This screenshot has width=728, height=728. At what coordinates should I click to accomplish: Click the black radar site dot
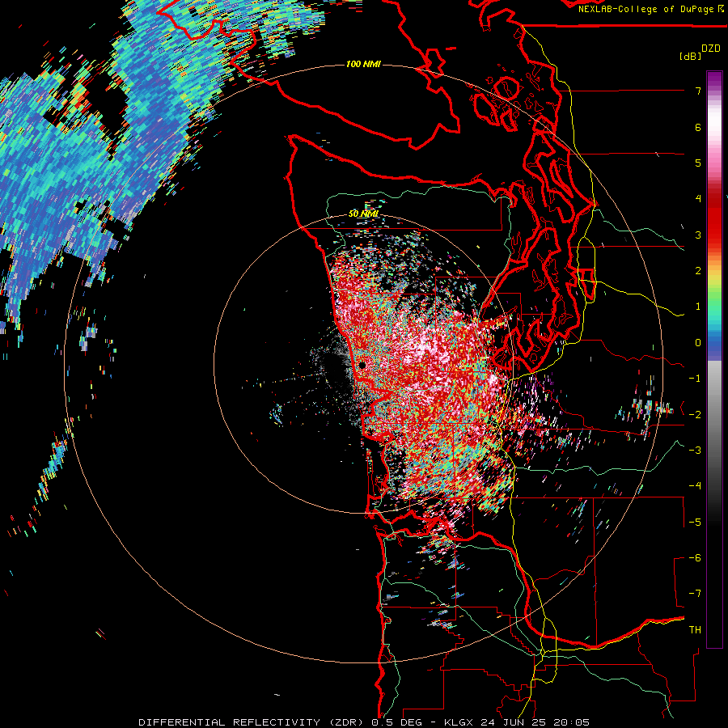click(362, 366)
